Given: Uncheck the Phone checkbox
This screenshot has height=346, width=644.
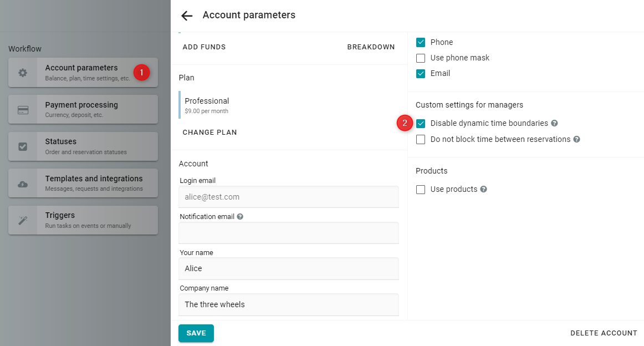Looking at the screenshot, I should click(x=421, y=42).
